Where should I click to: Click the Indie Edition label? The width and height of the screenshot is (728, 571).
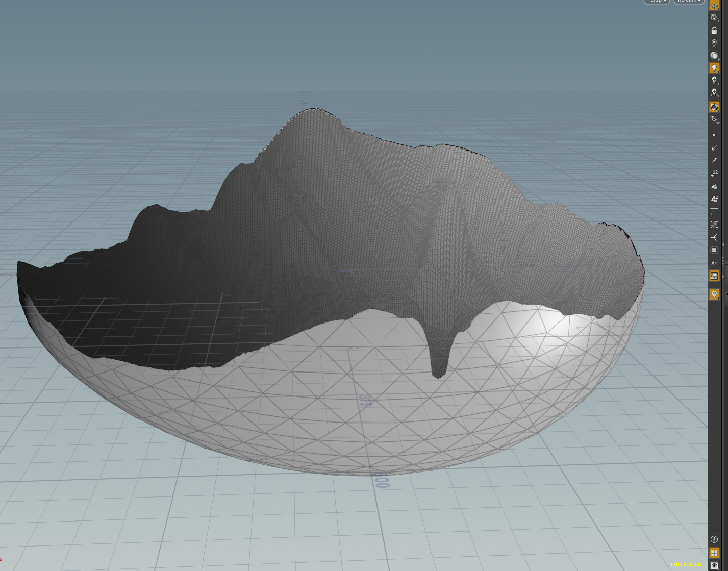point(685,564)
